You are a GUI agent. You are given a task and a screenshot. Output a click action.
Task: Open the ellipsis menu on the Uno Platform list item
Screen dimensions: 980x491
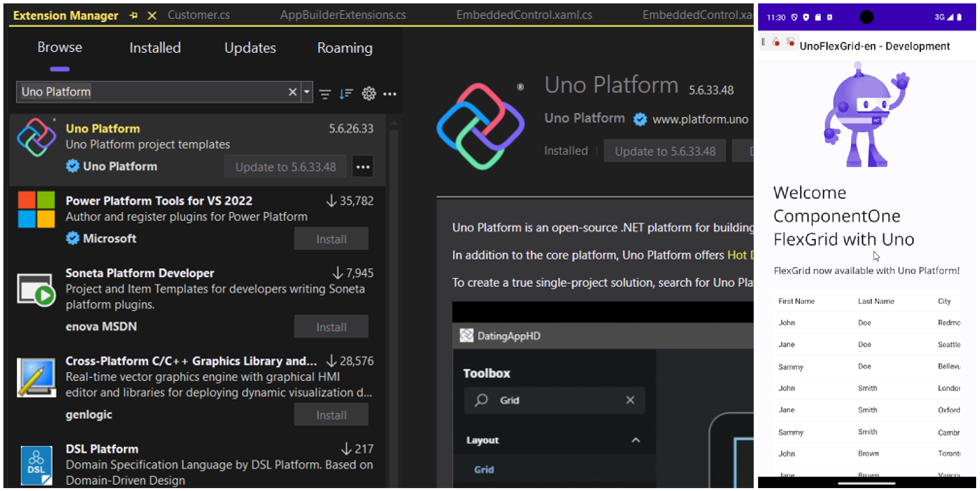tap(363, 166)
